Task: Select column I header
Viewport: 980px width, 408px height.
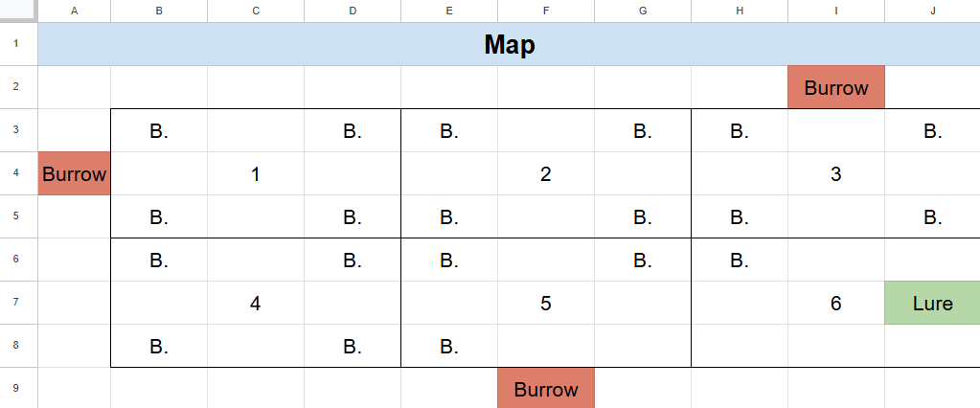Action: coord(836,11)
